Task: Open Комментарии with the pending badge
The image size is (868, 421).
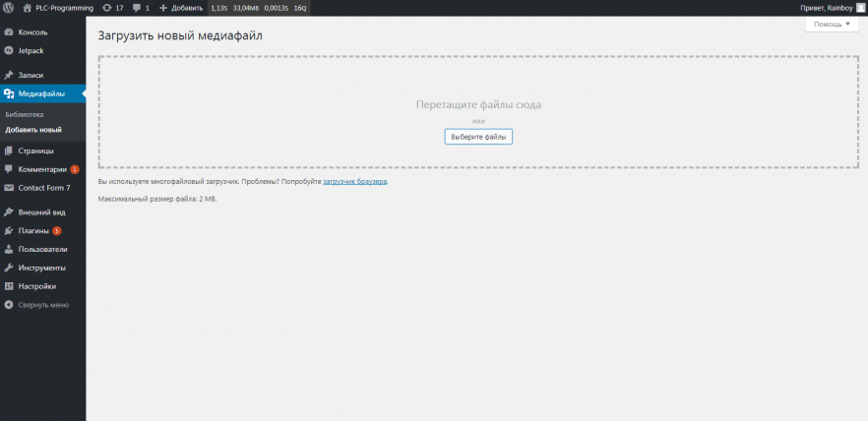Action: [42, 169]
